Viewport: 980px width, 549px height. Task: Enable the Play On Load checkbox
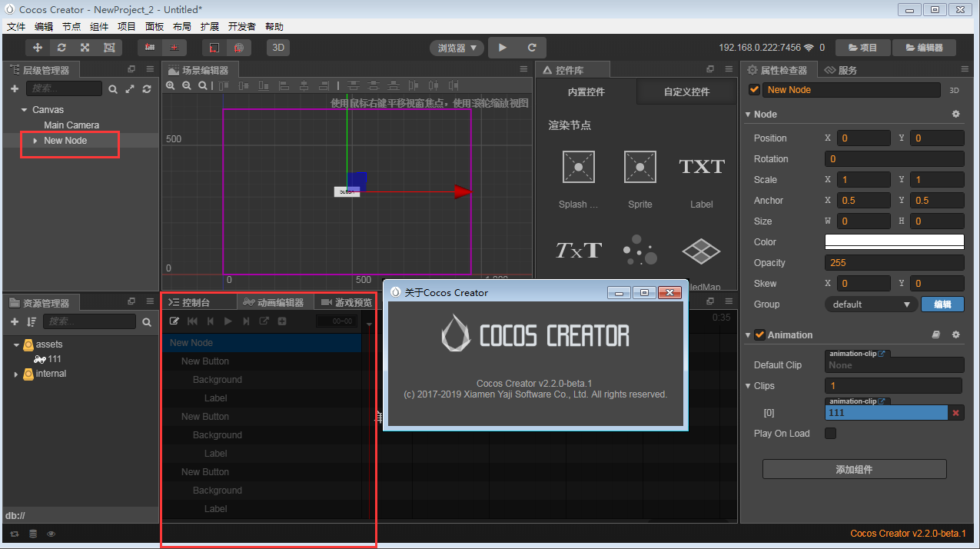[830, 433]
